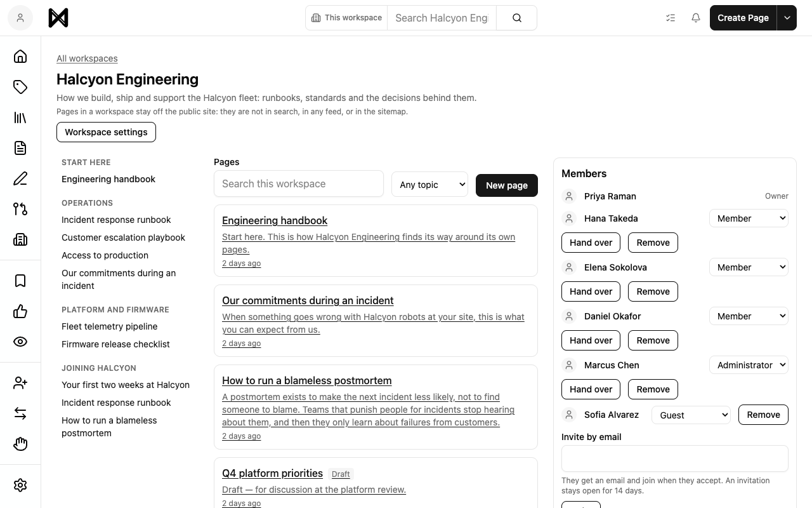Open the eye watching icon
812x508 pixels.
tap(20, 342)
